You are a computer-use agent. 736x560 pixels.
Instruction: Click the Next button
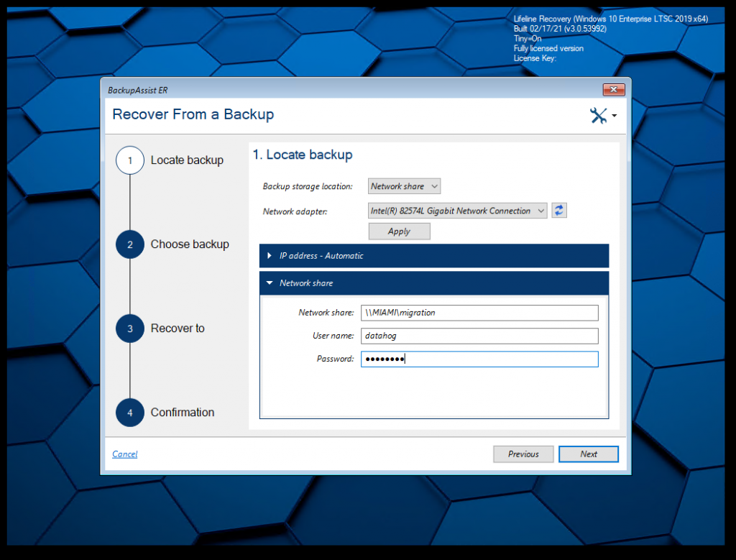(589, 454)
